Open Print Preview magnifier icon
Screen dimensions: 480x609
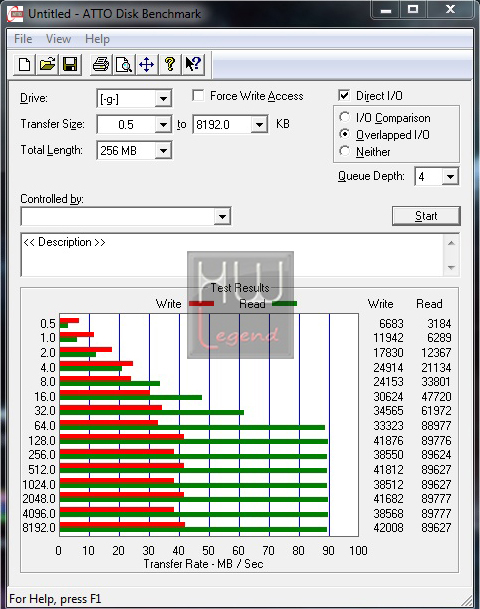[124, 64]
